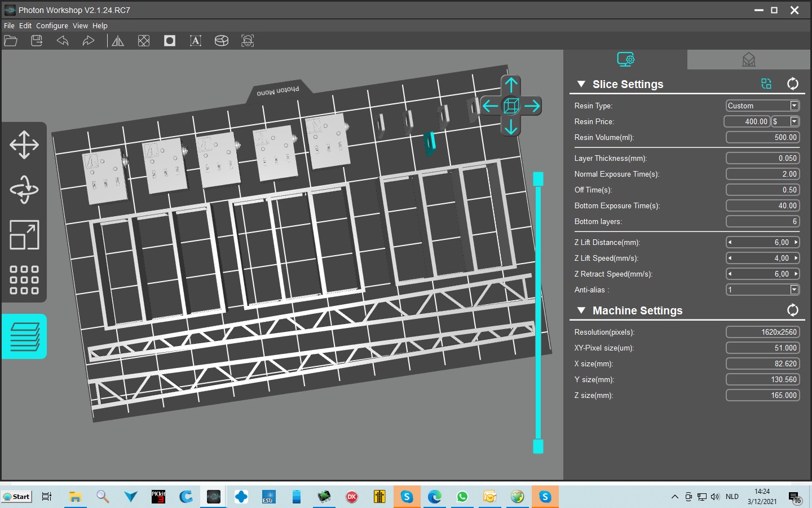Open the File menu
Image resolution: width=812 pixels, height=508 pixels.
[9, 26]
